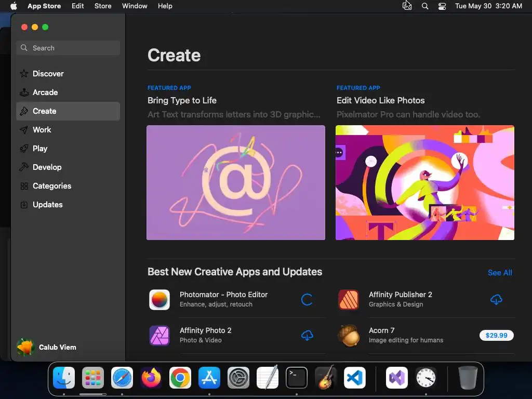532x399 pixels.
Task: Click See All for Best New Creative Apps
Action: tap(500, 272)
